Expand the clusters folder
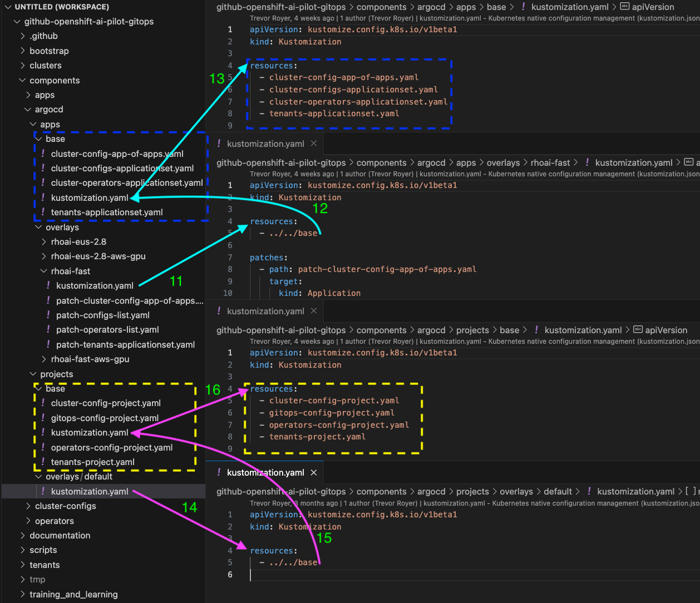Screen dimensions: 700x603 click(x=22, y=65)
